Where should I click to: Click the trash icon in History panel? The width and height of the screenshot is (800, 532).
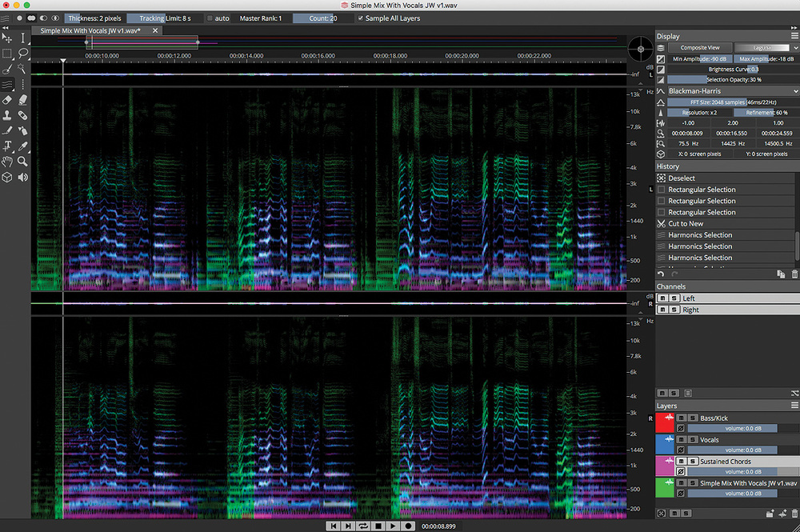794,274
